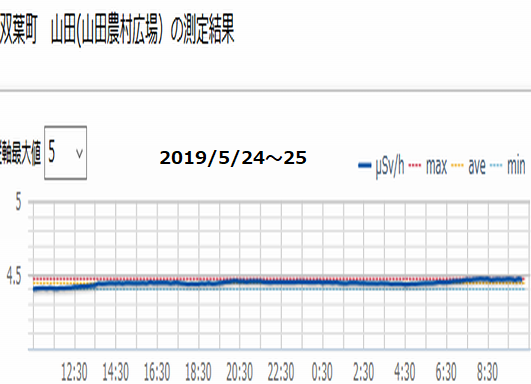
Task: Click the 5 y-axis top label
Action: click(x=18, y=202)
